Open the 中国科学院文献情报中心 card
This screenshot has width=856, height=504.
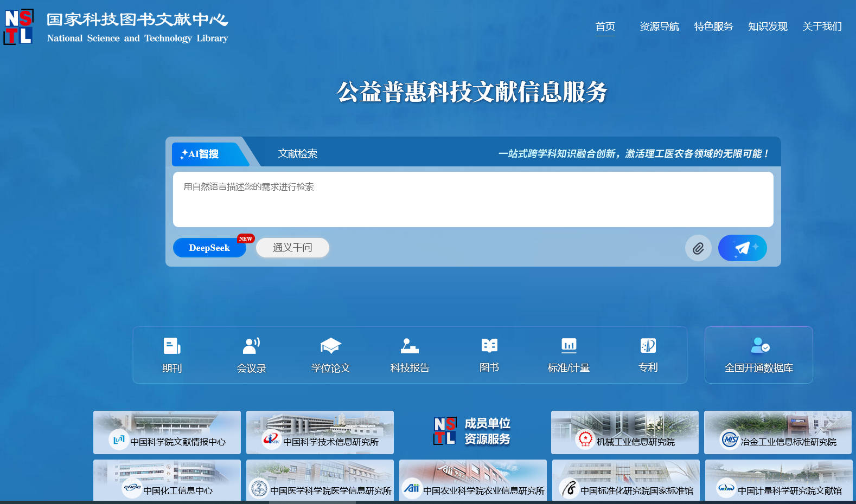[167, 432]
